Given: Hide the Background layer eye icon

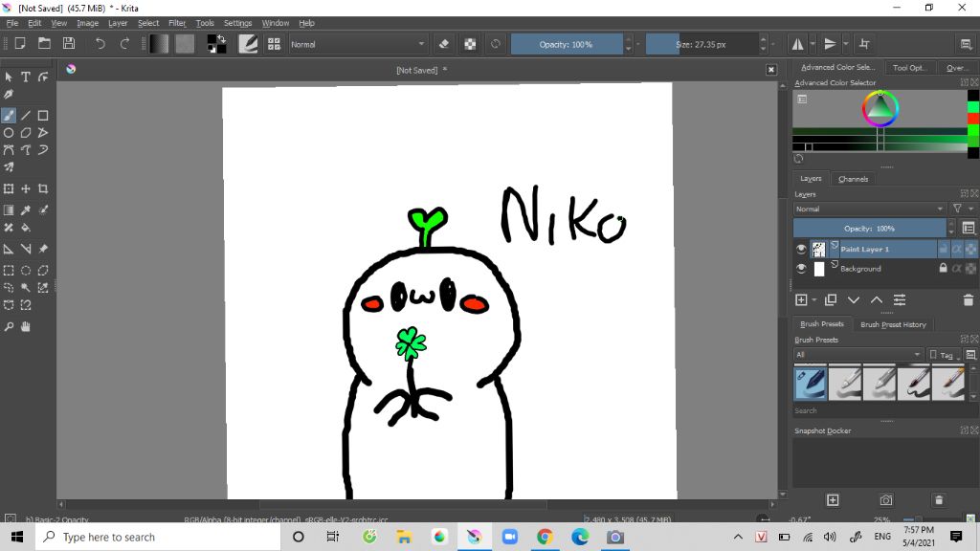Looking at the screenshot, I should tap(801, 269).
